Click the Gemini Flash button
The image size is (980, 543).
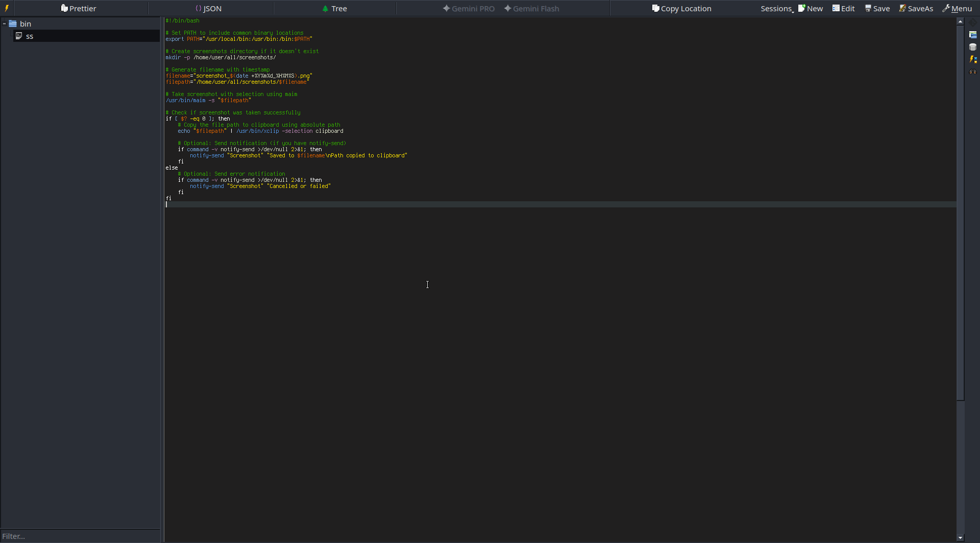[x=531, y=8]
